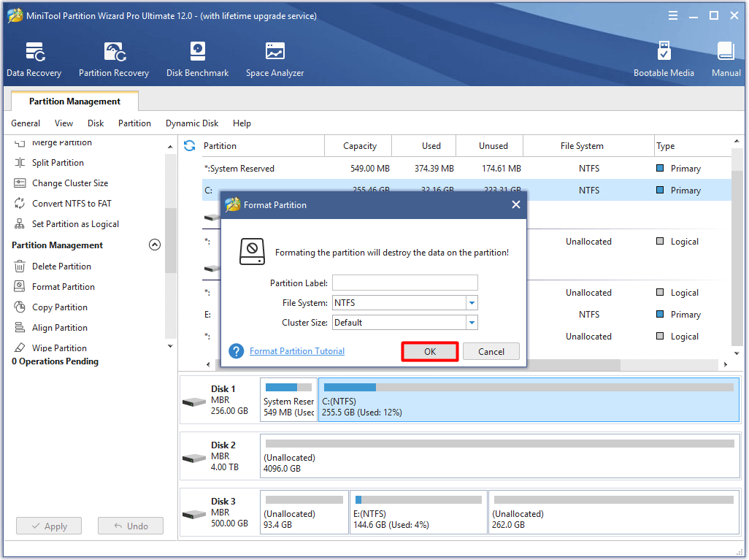Image resolution: width=749 pixels, height=560 pixels.
Task: Choose Delete Partition in sidebar
Action: pos(61,266)
